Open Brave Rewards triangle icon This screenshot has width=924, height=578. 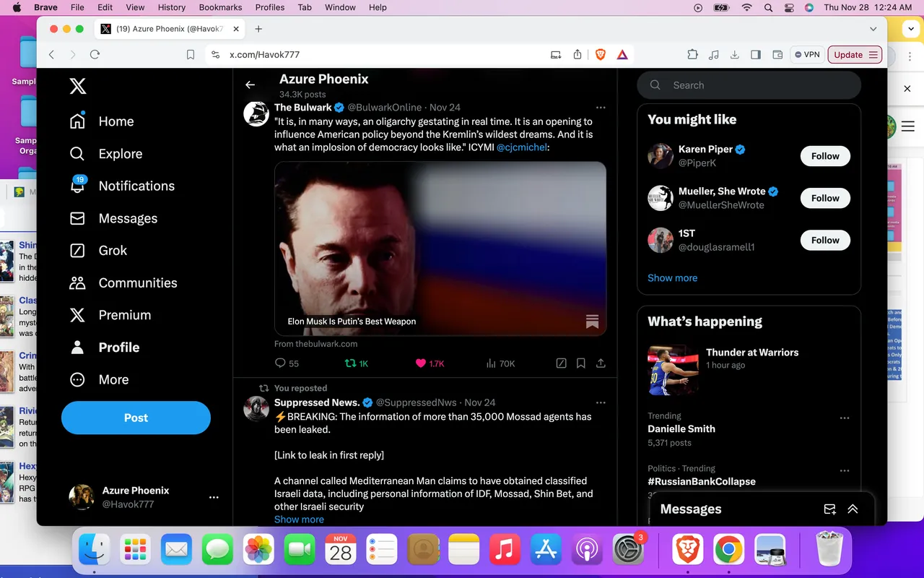[622, 55]
